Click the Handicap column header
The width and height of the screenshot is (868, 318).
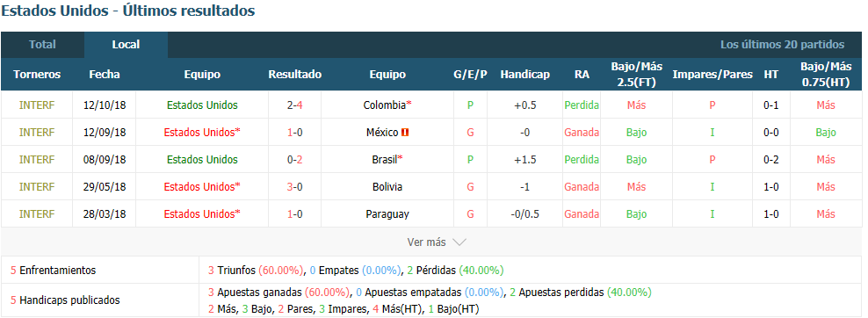coord(524,75)
